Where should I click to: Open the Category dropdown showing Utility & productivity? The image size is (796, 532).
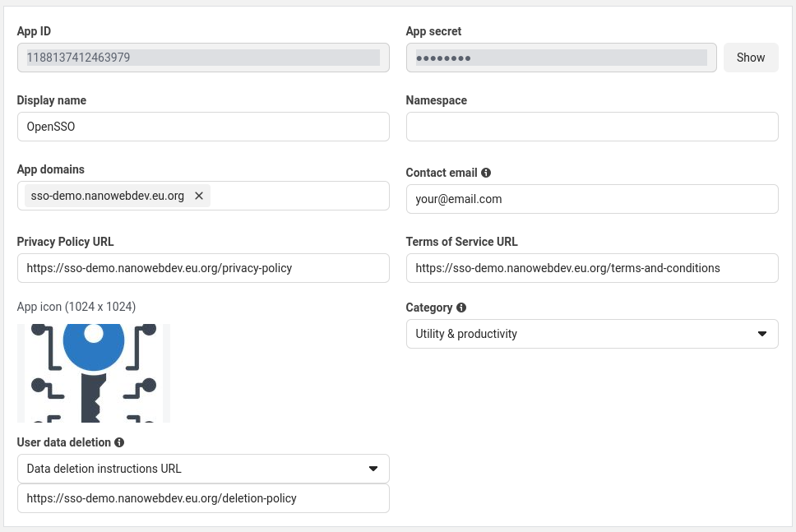[x=591, y=334]
